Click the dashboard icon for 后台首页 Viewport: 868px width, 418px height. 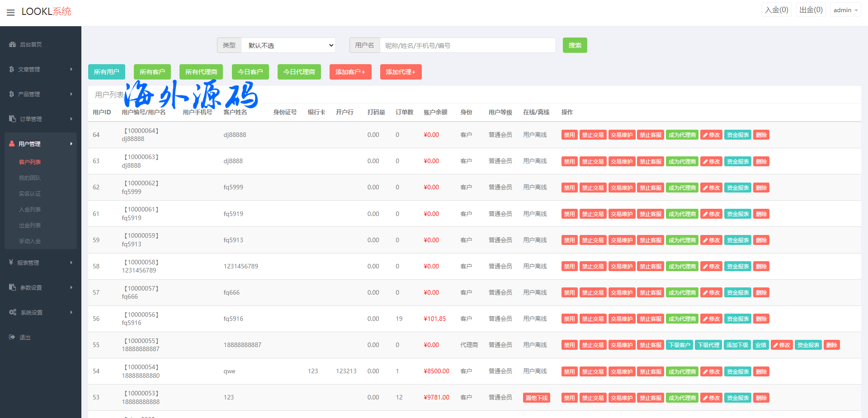coord(13,44)
